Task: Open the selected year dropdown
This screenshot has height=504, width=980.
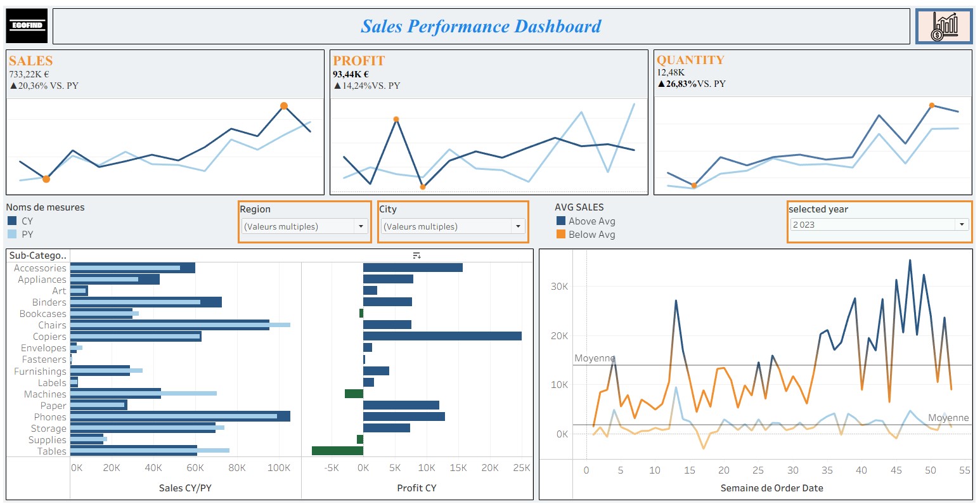Action: click(962, 224)
